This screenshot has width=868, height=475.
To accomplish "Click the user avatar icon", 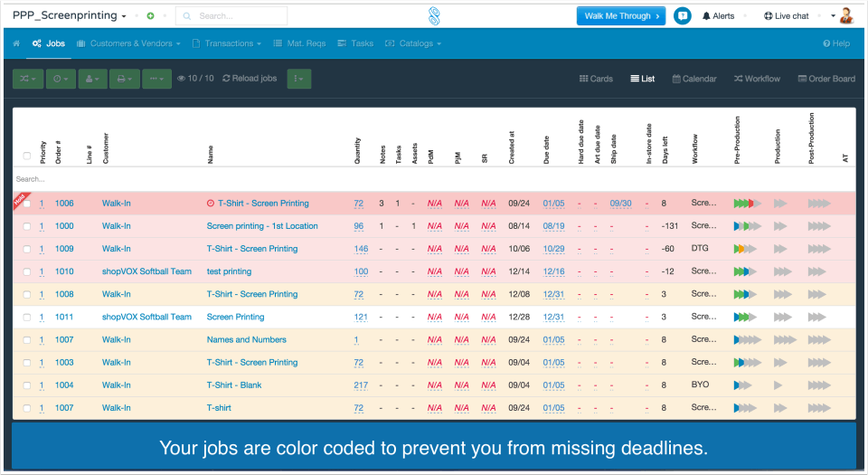I will [846, 15].
